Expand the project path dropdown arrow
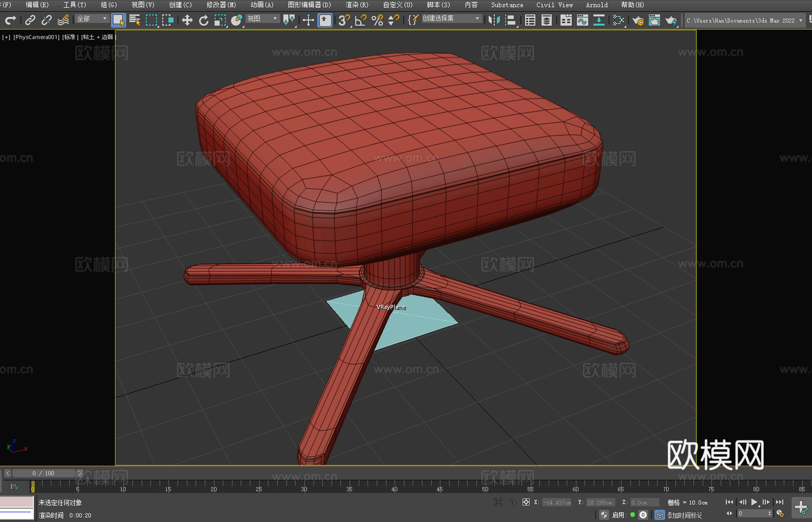 click(x=800, y=21)
